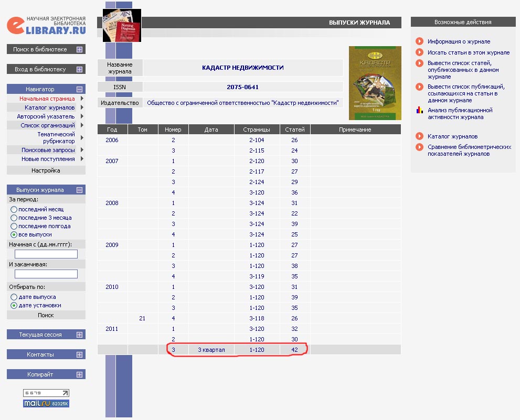Click the КАДАСТР НЕДВИЖИМОСТИ journal title

click(x=243, y=68)
